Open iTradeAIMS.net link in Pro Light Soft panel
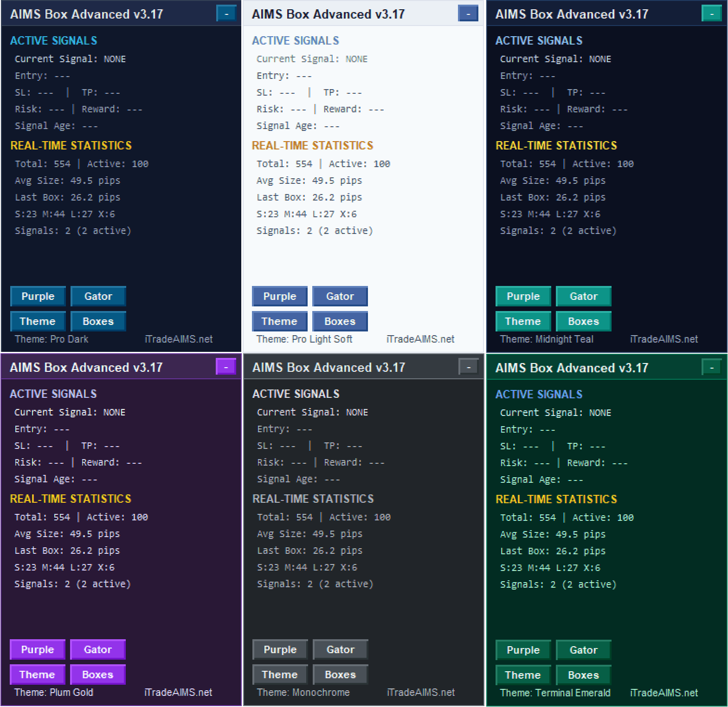Viewport: 728px width, 707px height. 420,339
